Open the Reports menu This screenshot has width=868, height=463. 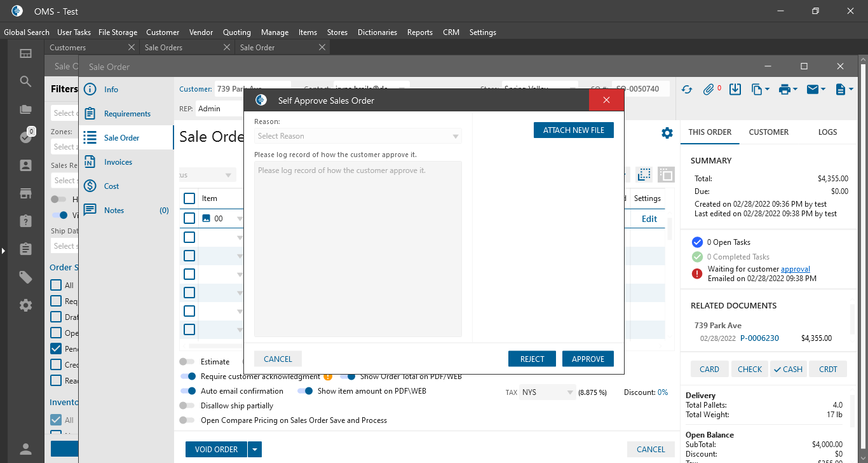[420, 32]
